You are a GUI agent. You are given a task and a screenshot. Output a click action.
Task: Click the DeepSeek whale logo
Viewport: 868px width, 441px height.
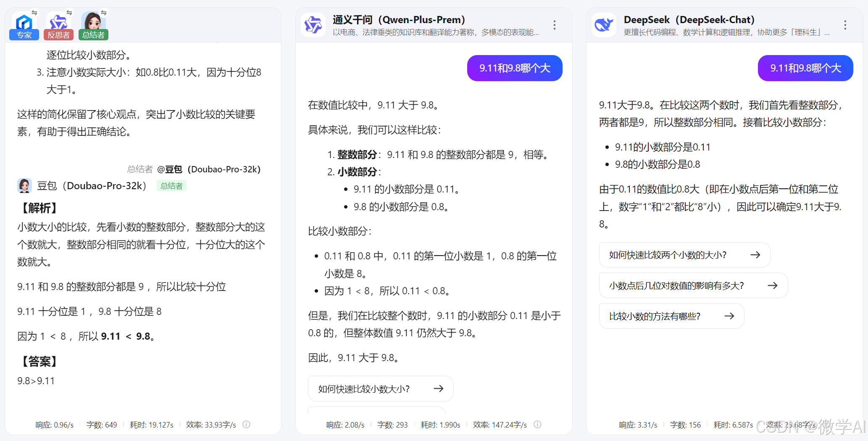point(604,25)
